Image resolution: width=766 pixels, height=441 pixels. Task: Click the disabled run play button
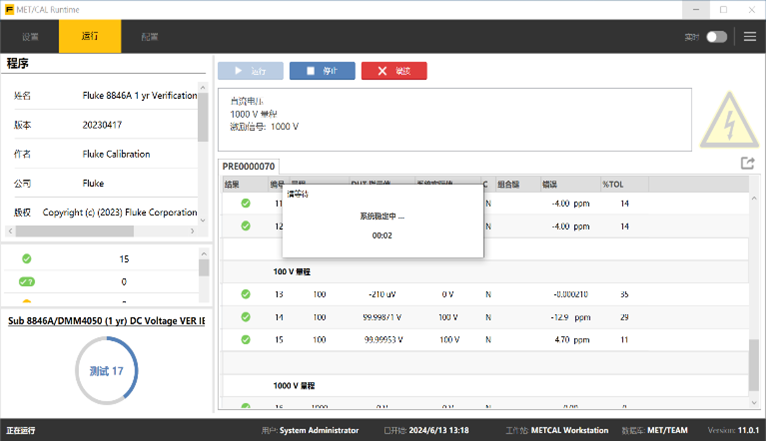(x=251, y=71)
